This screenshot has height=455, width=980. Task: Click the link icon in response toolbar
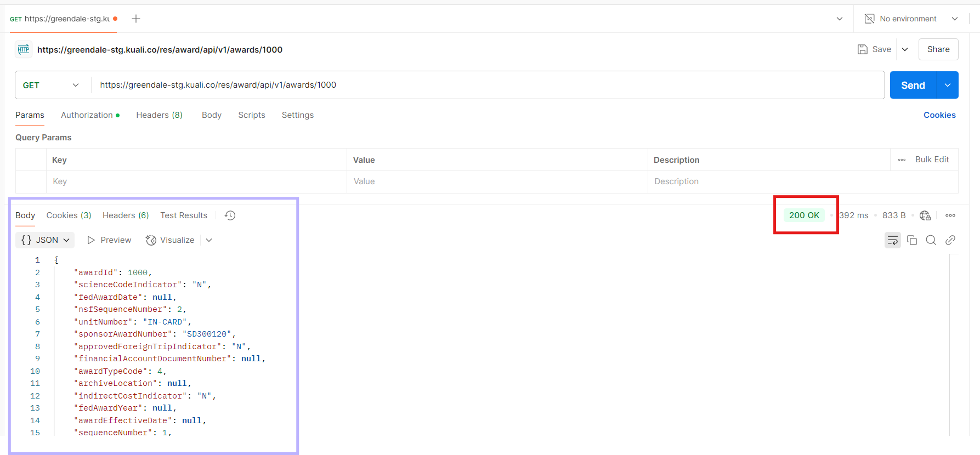[950, 240]
